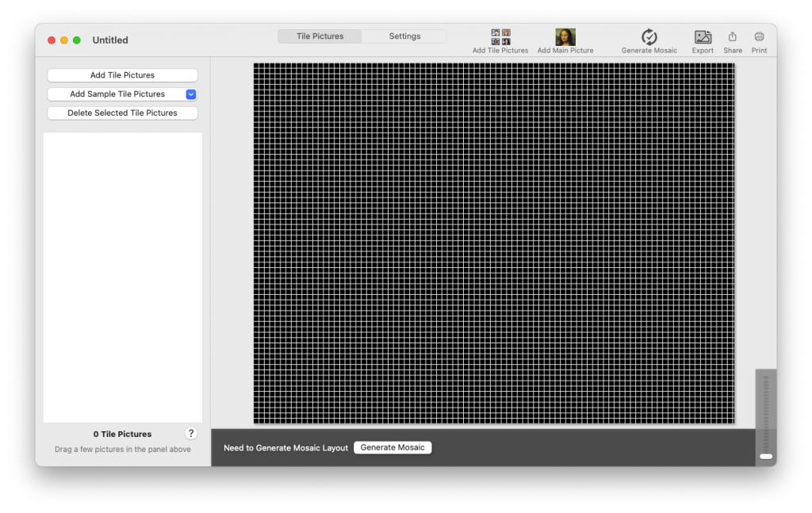Click the mosaic grid preview canvas
This screenshot has width=812, height=513.
(493, 243)
